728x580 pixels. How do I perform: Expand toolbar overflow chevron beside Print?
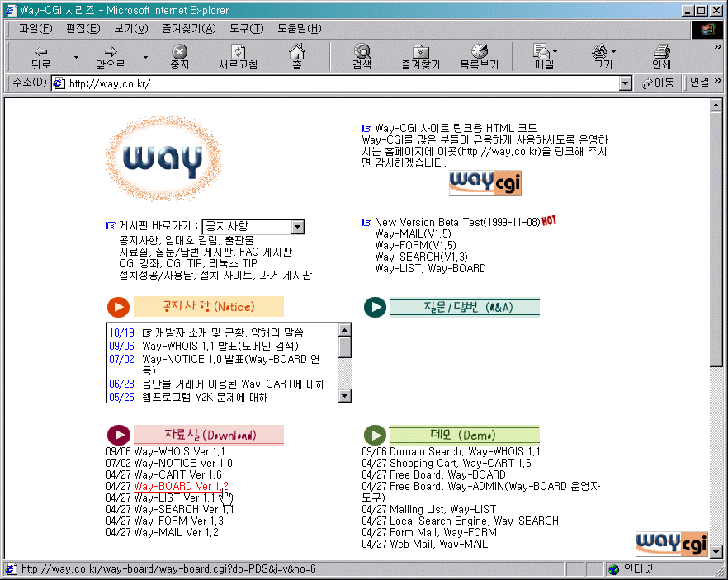click(x=718, y=47)
